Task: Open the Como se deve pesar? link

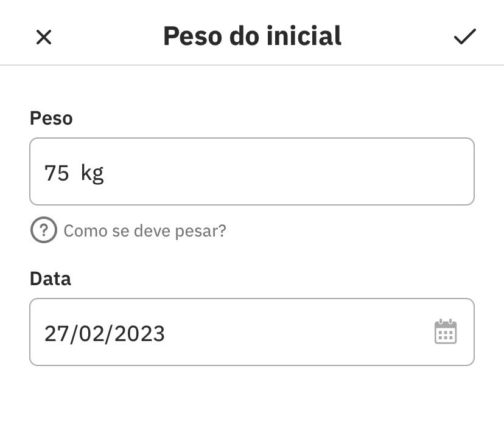Action: (145, 230)
